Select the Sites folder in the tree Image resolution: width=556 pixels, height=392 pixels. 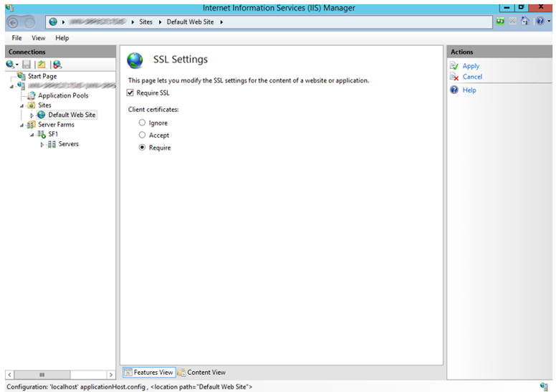click(44, 105)
